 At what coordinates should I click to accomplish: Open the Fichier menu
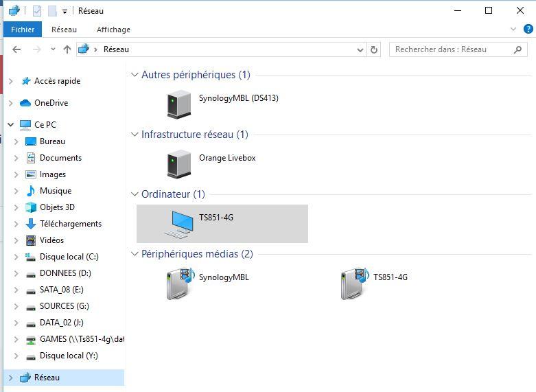pos(23,30)
